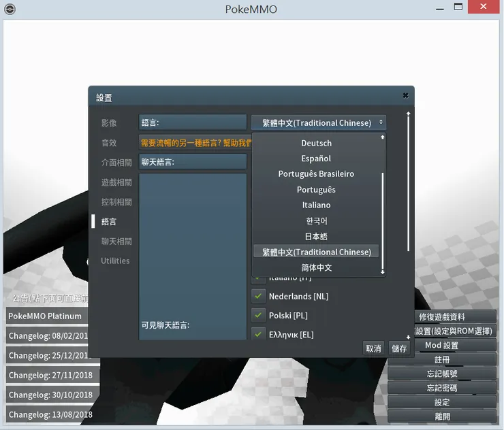The image size is (504, 430).
Task: Open the 聊天相關 chat settings tab
Action: (116, 242)
